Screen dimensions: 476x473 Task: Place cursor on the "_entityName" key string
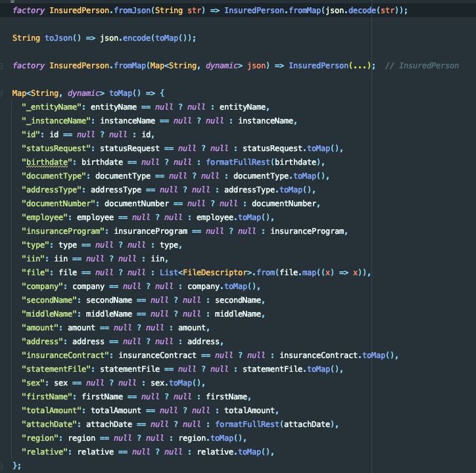(x=51, y=107)
